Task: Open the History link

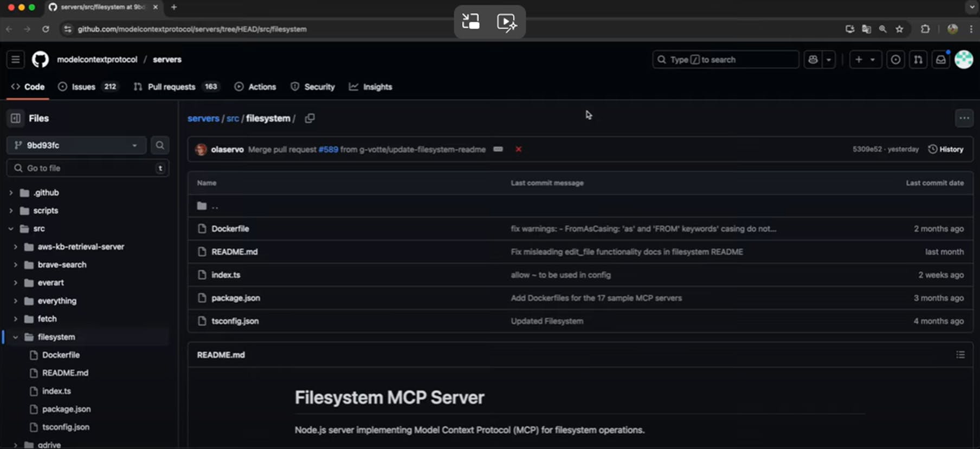Action: 946,149
